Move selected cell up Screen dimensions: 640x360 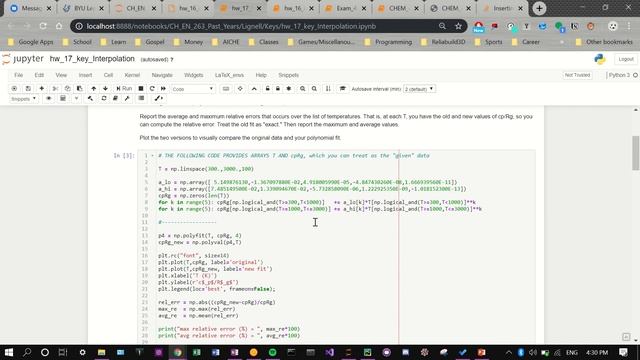coord(93,89)
